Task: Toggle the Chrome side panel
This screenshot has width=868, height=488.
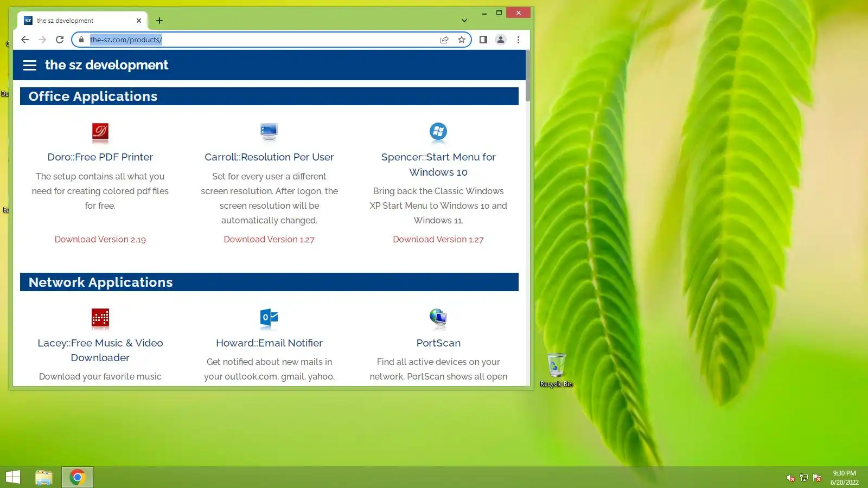Action: point(483,40)
